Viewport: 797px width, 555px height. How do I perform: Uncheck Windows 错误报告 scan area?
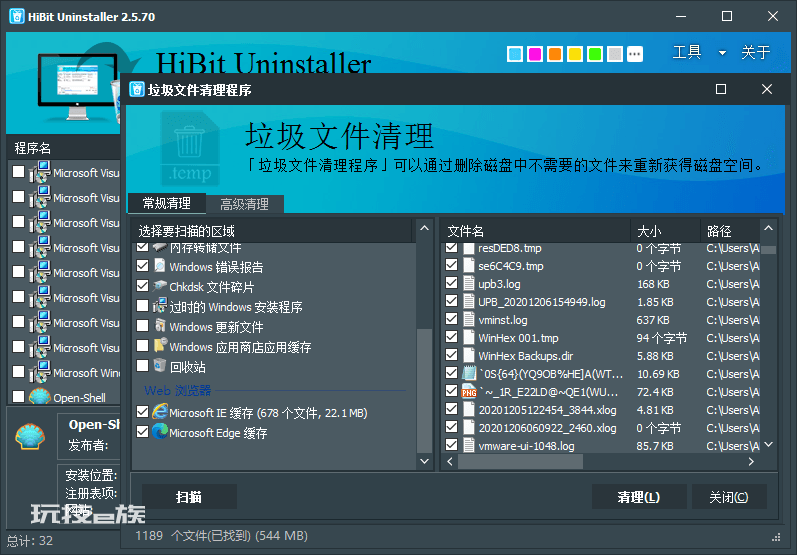click(142, 266)
